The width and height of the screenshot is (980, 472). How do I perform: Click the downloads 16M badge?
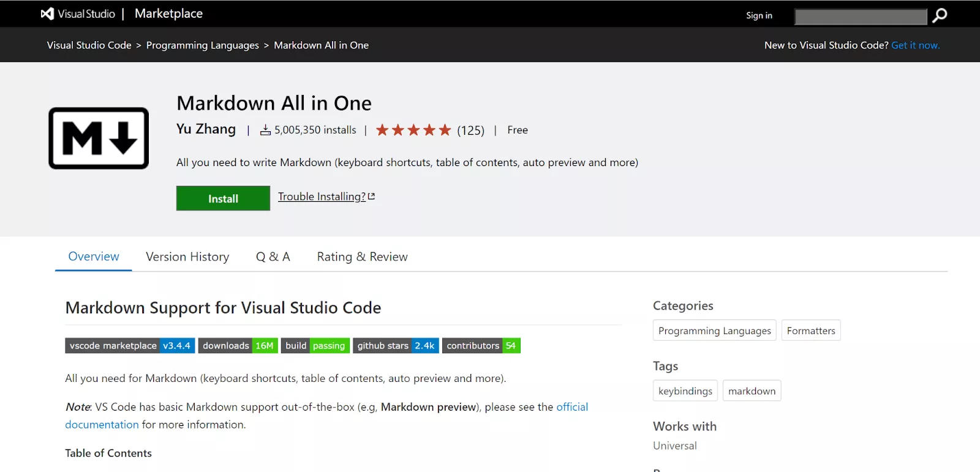point(238,346)
